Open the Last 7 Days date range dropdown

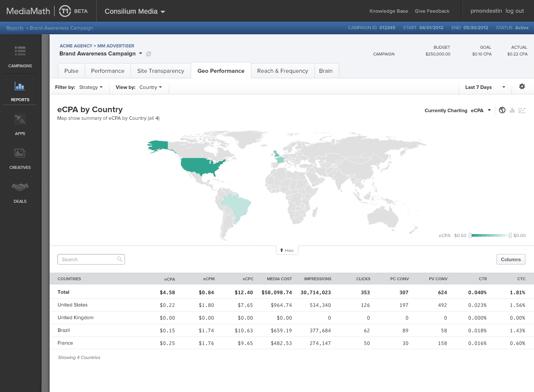click(485, 87)
